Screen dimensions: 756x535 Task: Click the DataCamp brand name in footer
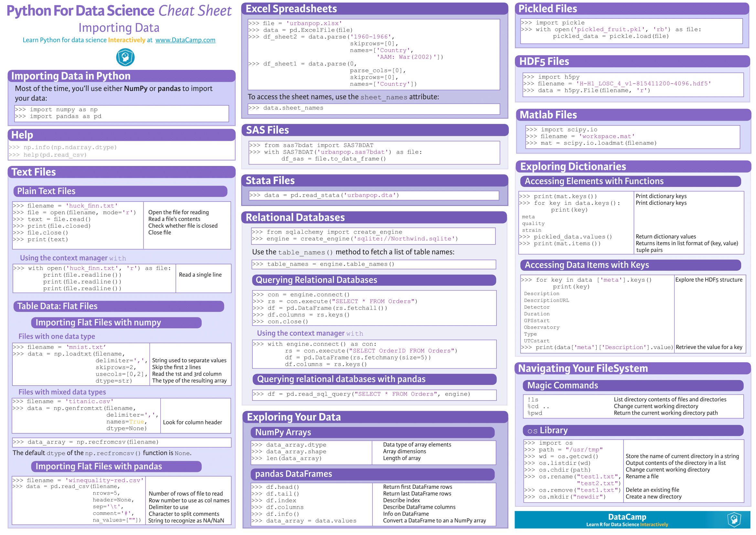pos(627,517)
